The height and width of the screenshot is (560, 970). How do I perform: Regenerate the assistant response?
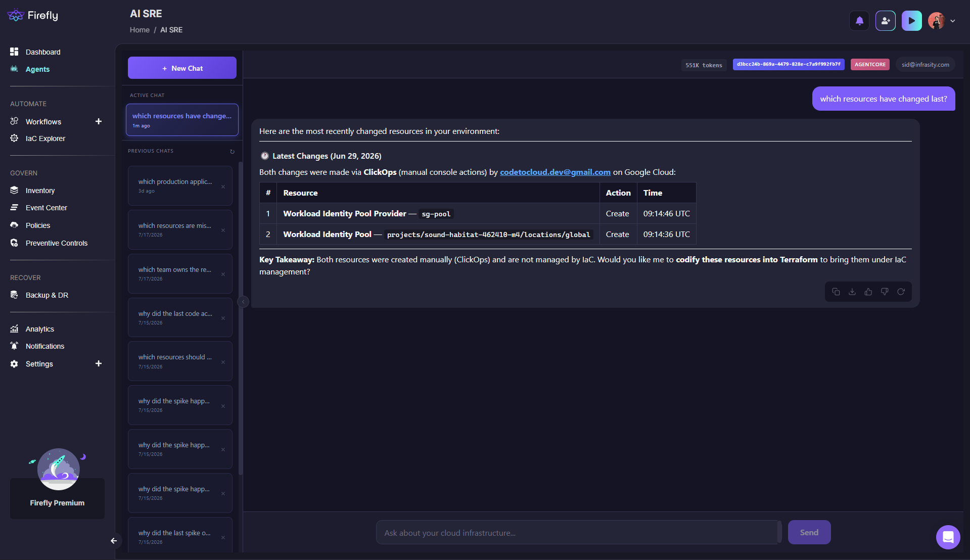pos(901,292)
